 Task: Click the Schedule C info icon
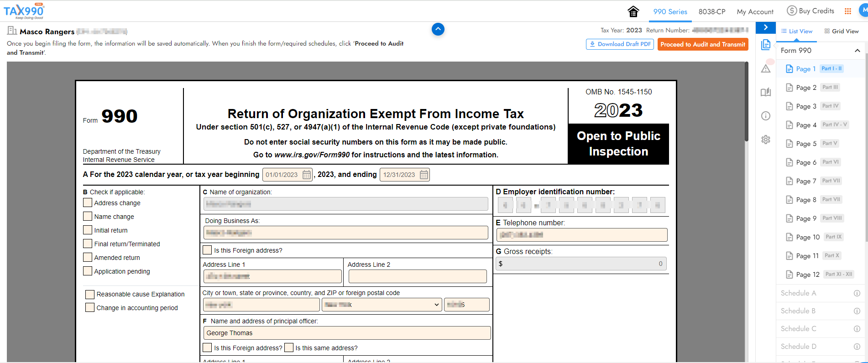pyautogui.click(x=857, y=329)
